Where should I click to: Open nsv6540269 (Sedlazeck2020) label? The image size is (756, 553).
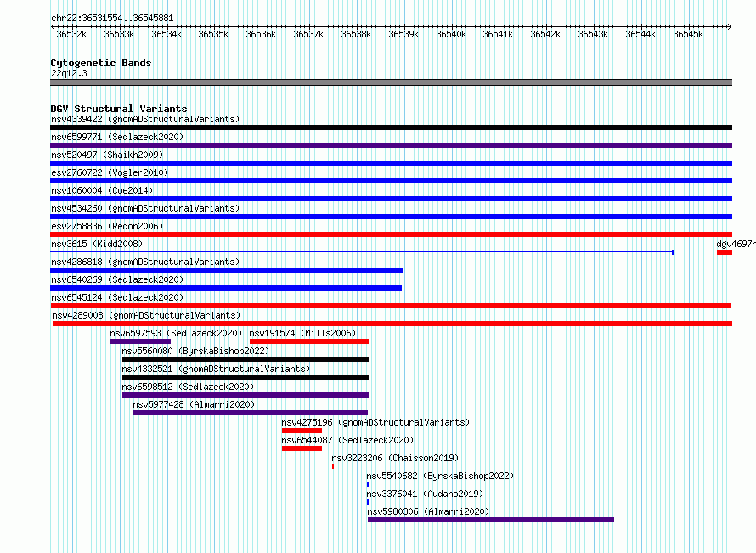117,279
